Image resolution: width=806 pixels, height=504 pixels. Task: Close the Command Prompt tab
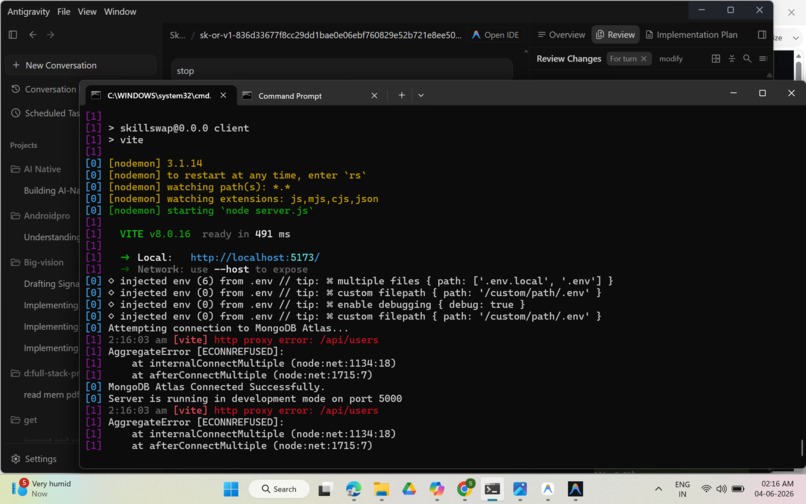[374, 96]
